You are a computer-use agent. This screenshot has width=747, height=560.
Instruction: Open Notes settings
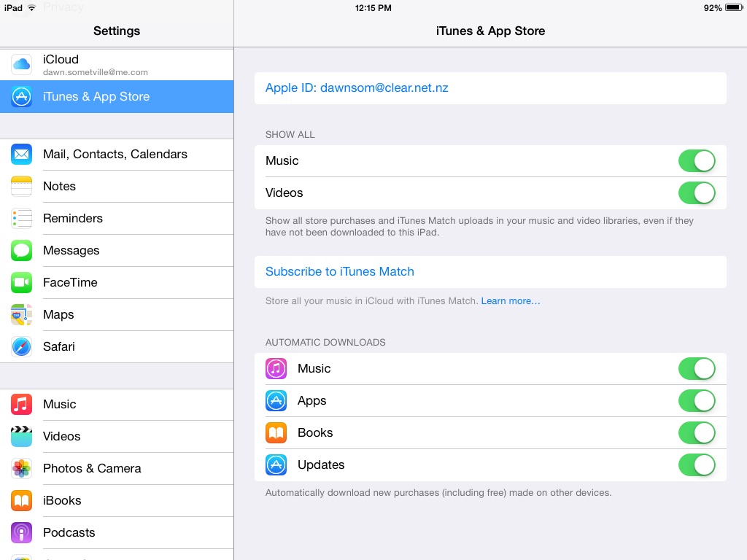point(117,186)
